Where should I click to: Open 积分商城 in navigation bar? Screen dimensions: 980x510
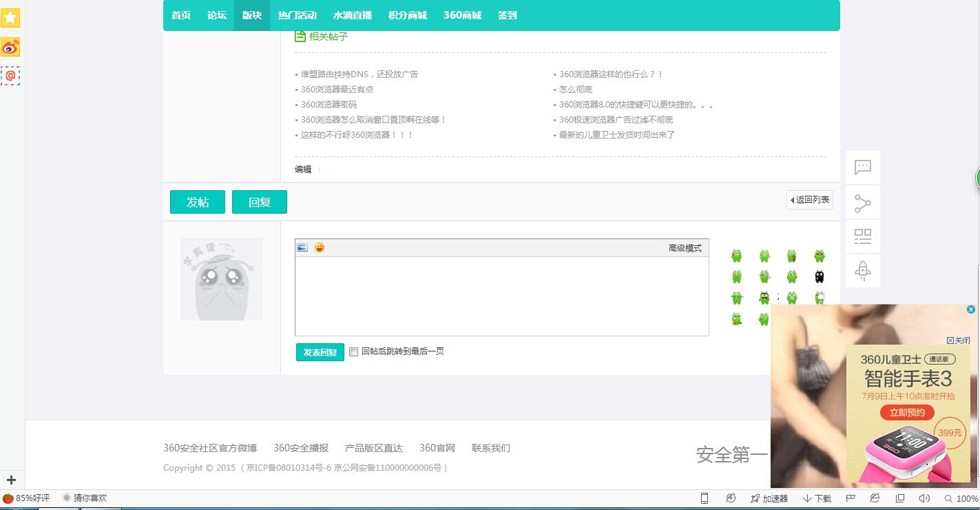(x=407, y=15)
